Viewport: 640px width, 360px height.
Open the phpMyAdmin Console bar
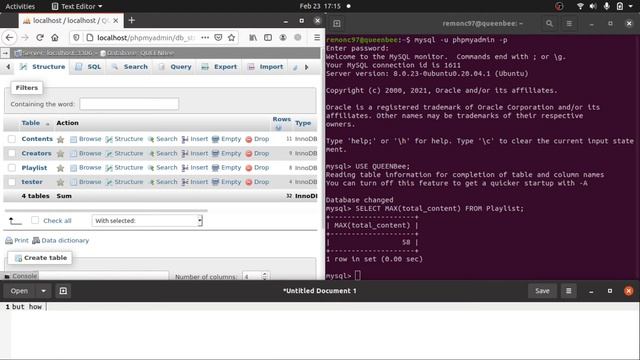[21, 276]
